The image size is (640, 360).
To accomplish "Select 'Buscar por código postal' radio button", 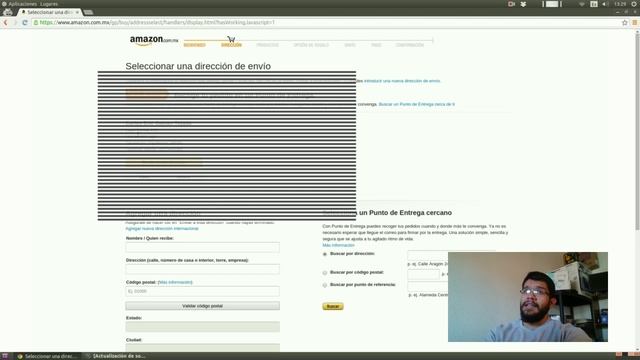I will [325, 273].
